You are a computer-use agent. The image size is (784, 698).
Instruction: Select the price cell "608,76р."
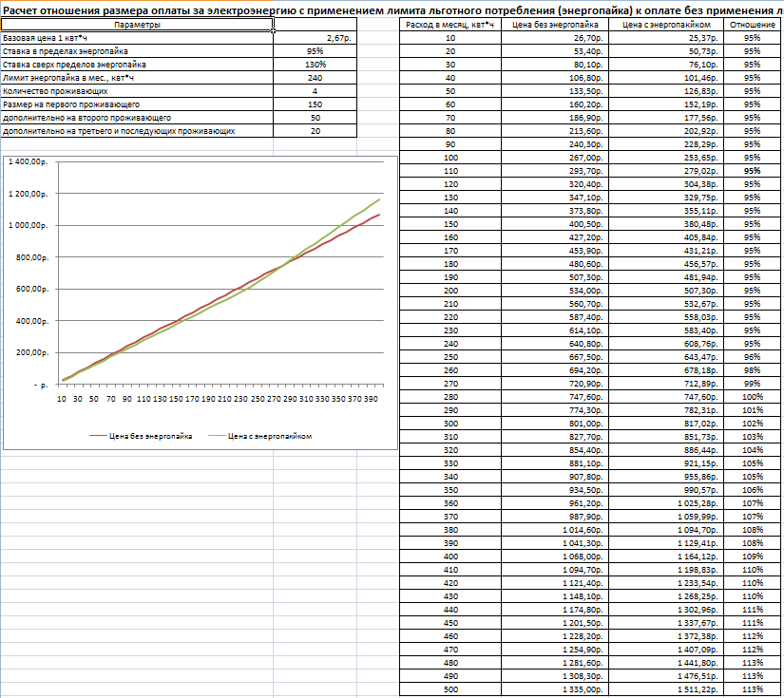tap(666, 344)
